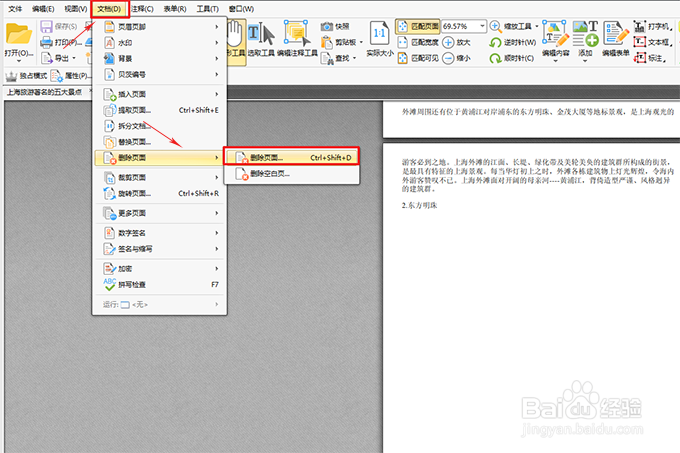The image size is (680, 453).
Task: Rotate page with 逆时针(W) icon
Action: click(x=495, y=42)
